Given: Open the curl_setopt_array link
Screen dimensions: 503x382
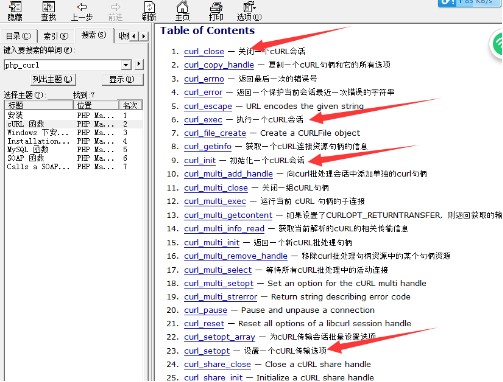Looking at the screenshot, I should pyautogui.click(x=220, y=337).
